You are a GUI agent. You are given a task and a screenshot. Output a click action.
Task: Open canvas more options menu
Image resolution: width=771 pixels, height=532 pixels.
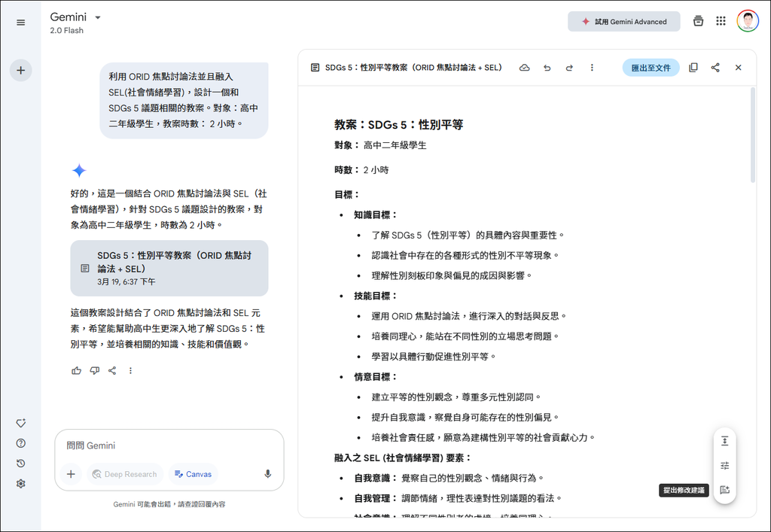click(x=592, y=68)
